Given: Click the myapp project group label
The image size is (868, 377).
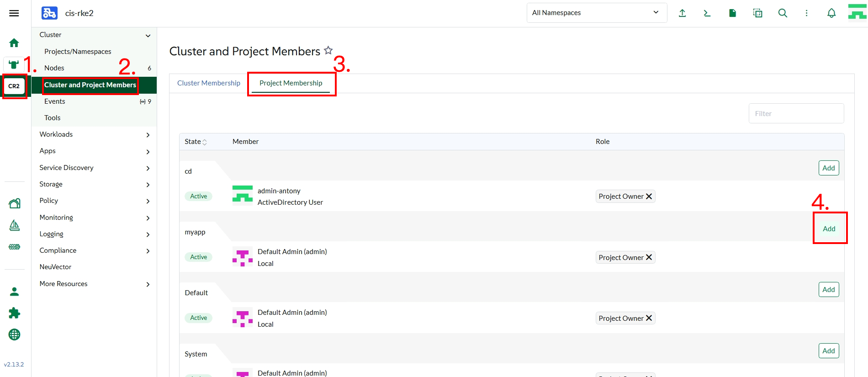Looking at the screenshot, I should pyautogui.click(x=195, y=232).
